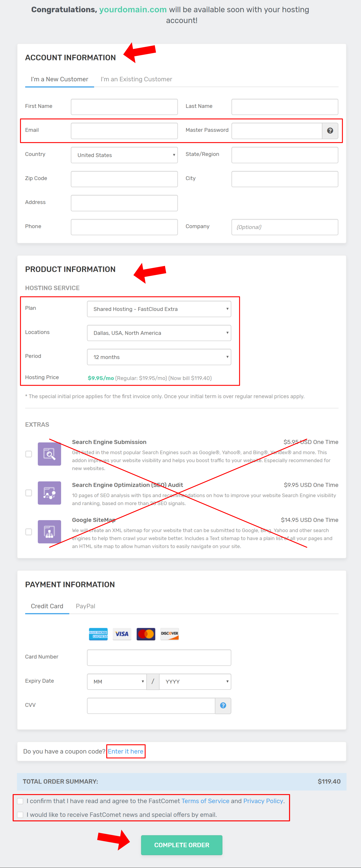
Task: Click the SEO Audit purple icon
Action: coord(49,493)
